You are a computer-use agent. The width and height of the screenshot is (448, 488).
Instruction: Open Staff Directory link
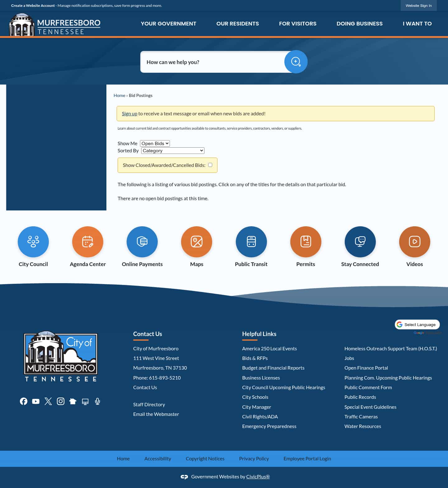coord(149,405)
